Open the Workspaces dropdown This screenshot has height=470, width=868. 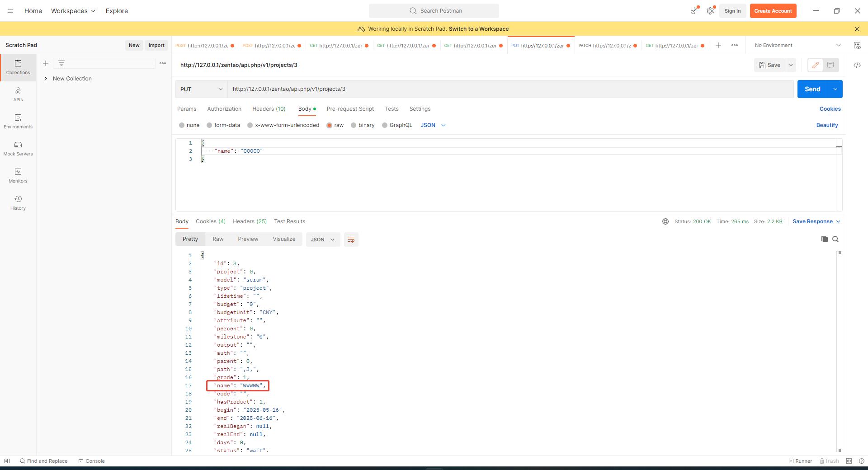[73, 11]
